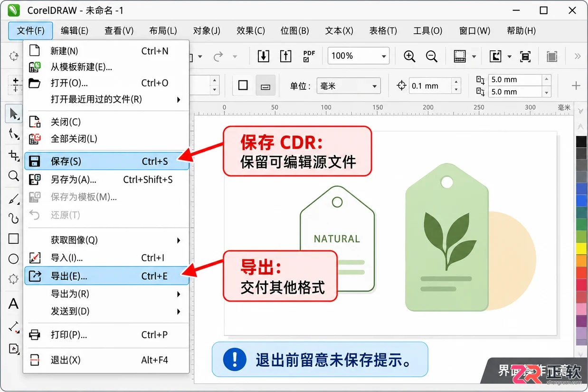Pick the yellow swatch in color palette
The image size is (588, 392).
(581, 249)
